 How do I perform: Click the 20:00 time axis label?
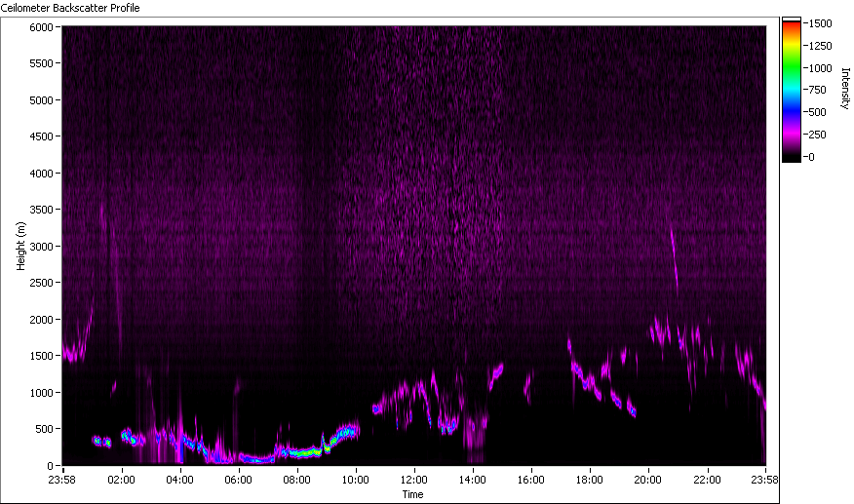(647, 480)
